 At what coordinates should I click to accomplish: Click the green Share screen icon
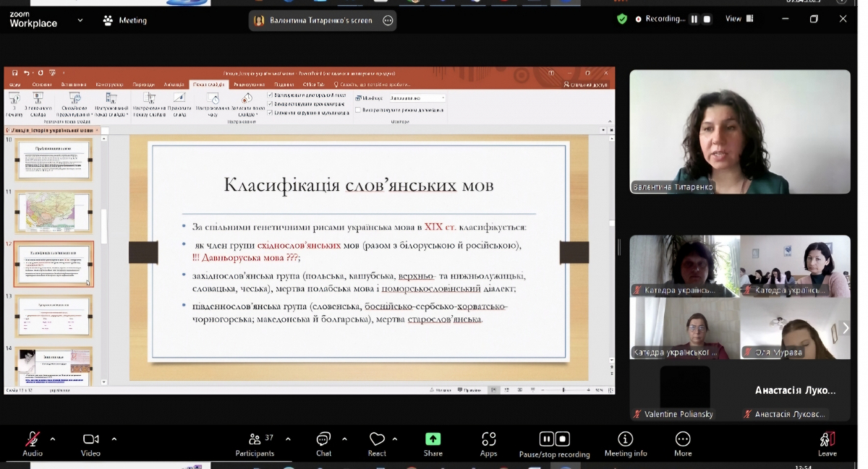click(433, 439)
